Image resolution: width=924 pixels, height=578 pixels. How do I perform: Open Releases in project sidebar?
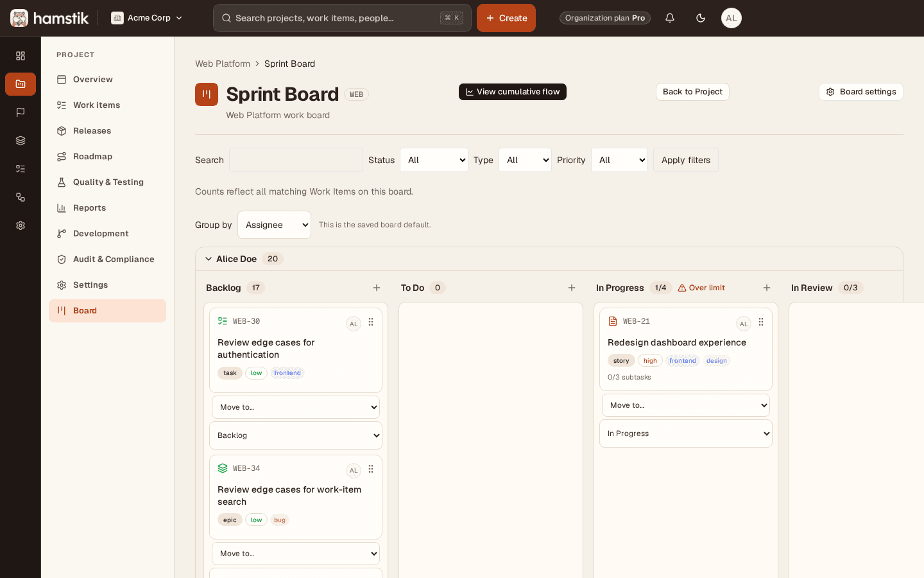coord(107,131)
